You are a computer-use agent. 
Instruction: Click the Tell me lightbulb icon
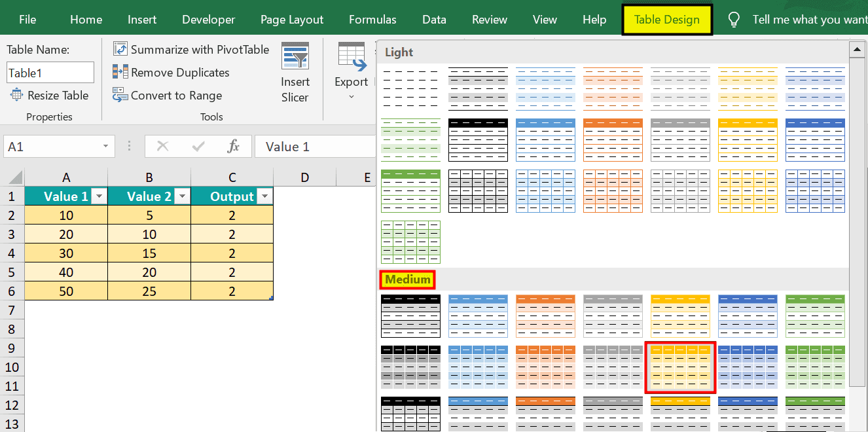click(x=733, y=19)
